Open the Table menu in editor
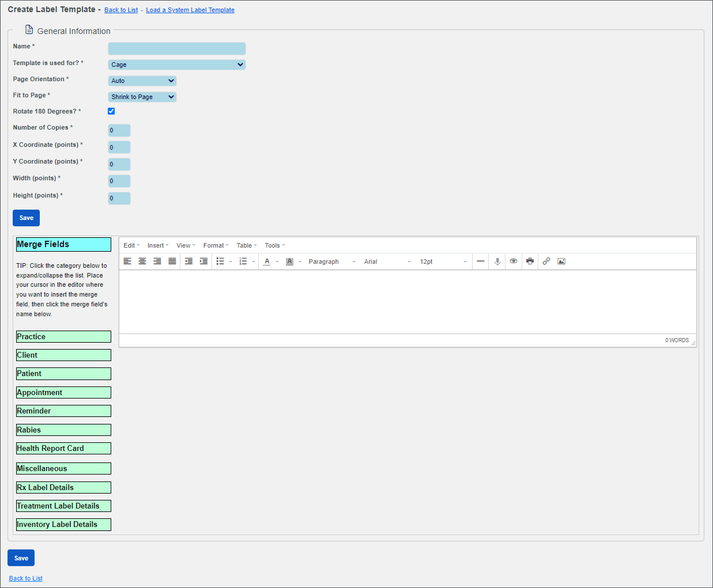The width and height of the screenshot is (713, 588). (x=246, y=245)
